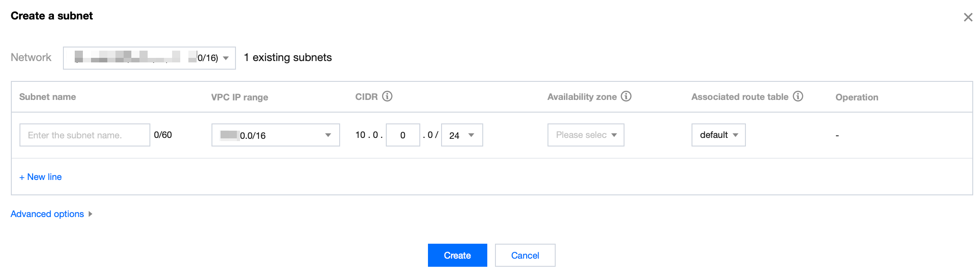Click the blue Create button
The image size is (980, 274).
[457, 255]
